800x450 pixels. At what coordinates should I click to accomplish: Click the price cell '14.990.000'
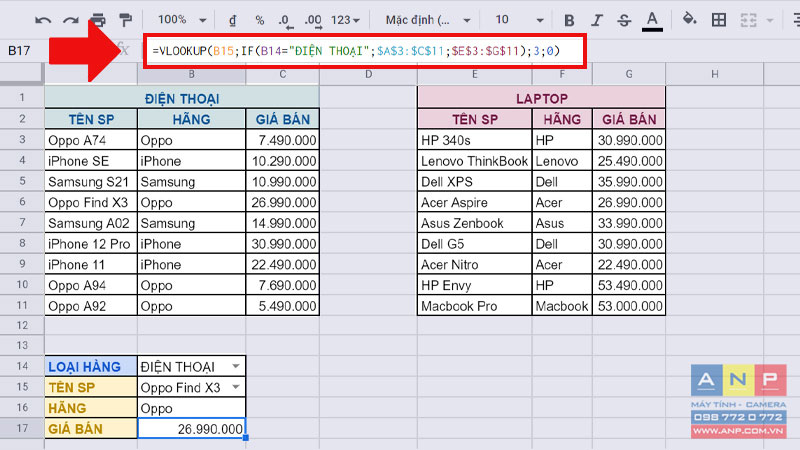coord(283,223)
